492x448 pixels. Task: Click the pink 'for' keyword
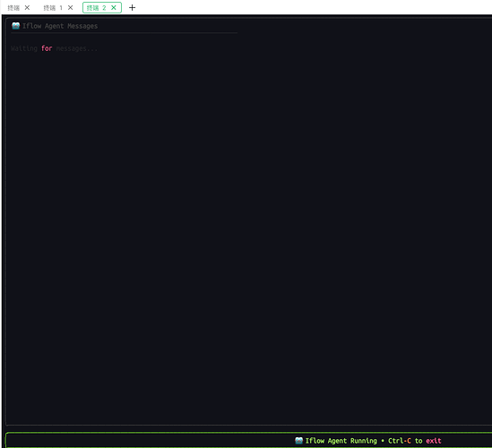coord(47,48)
